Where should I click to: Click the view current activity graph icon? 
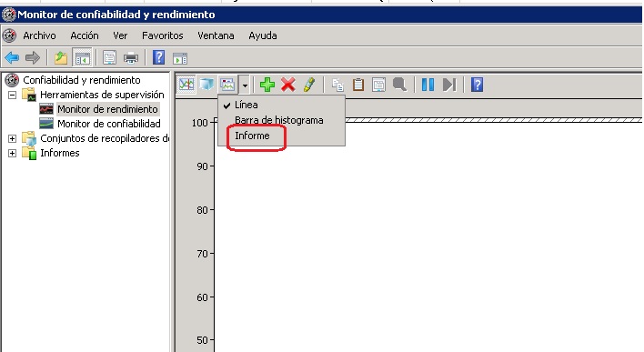tap(186, 85)
